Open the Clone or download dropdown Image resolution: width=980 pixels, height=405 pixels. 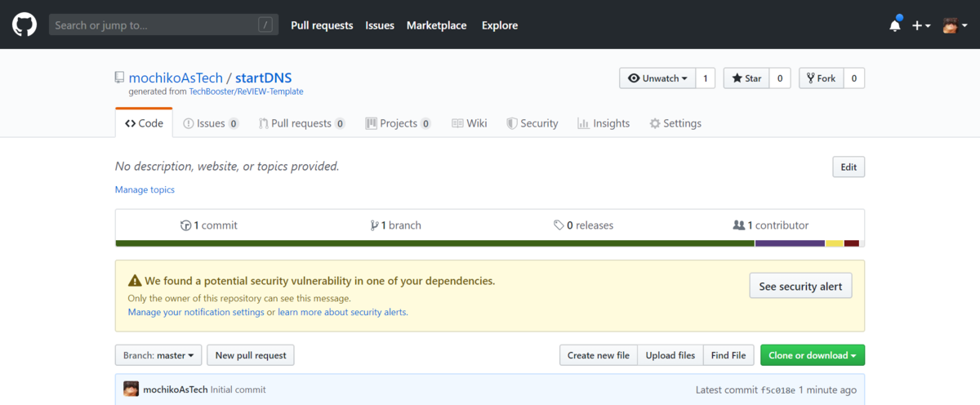(x=813, y=355)
